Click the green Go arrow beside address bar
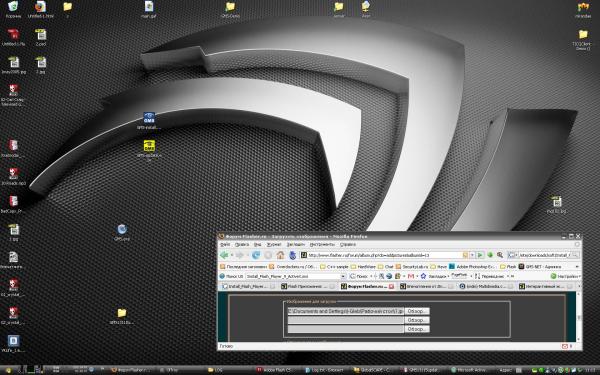Image resolution: width=600 pixels, height=375 pixels. tap(480, 255)
